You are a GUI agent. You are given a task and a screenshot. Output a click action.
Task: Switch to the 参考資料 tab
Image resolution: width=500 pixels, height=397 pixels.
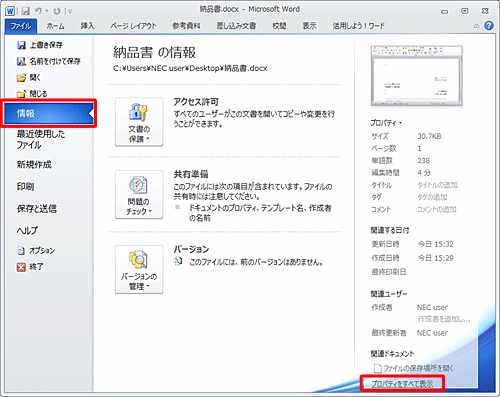tap(186, 26)
